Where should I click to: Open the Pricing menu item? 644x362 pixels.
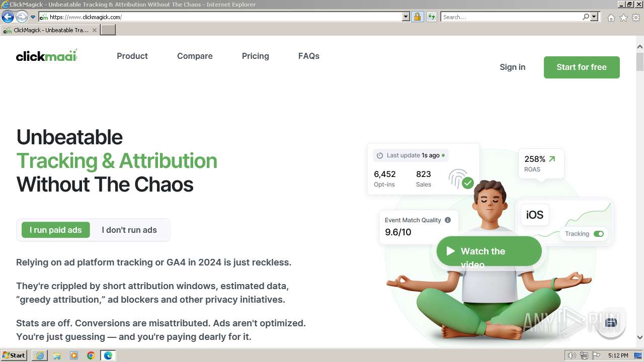click(x=256, y=56)
